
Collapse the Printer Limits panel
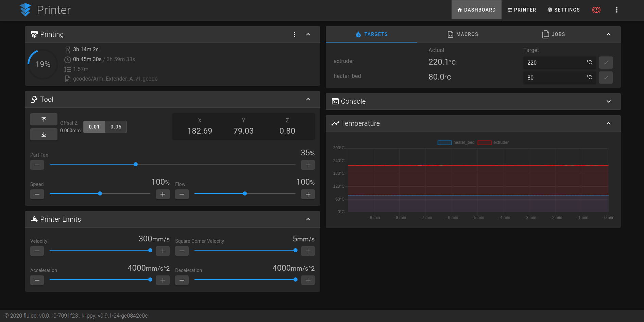pos(308,219)
